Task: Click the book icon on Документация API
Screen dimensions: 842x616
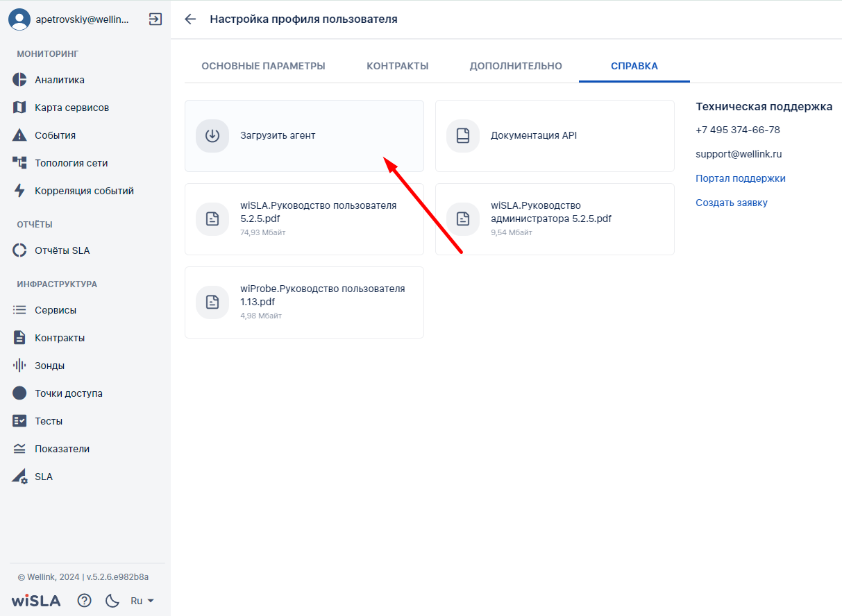Action: pos(463,136)
